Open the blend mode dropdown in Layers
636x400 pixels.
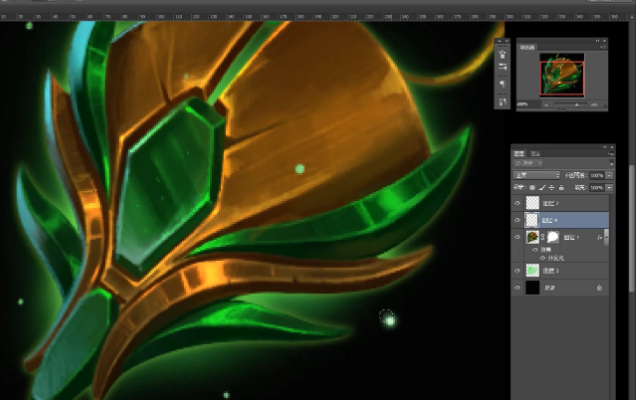coord(537,175)
